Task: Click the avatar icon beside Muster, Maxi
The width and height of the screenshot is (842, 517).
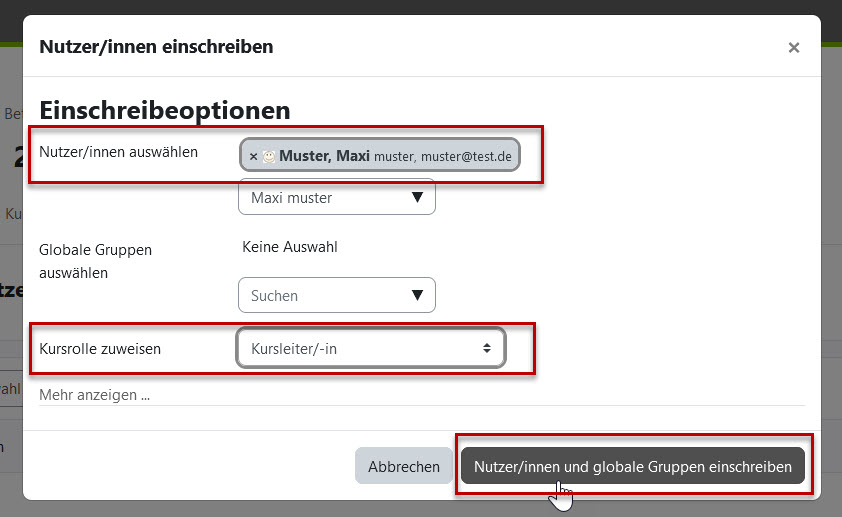Action: (268, 156)
